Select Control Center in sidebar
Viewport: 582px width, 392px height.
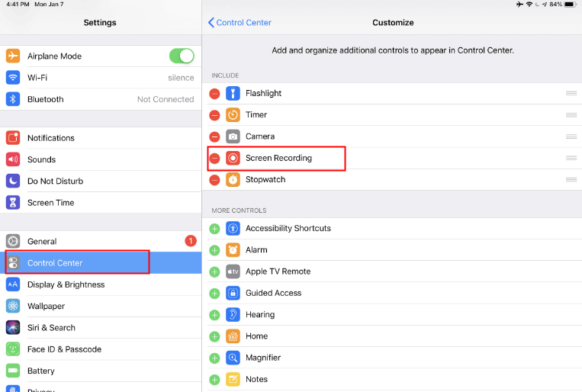point(101,263)
